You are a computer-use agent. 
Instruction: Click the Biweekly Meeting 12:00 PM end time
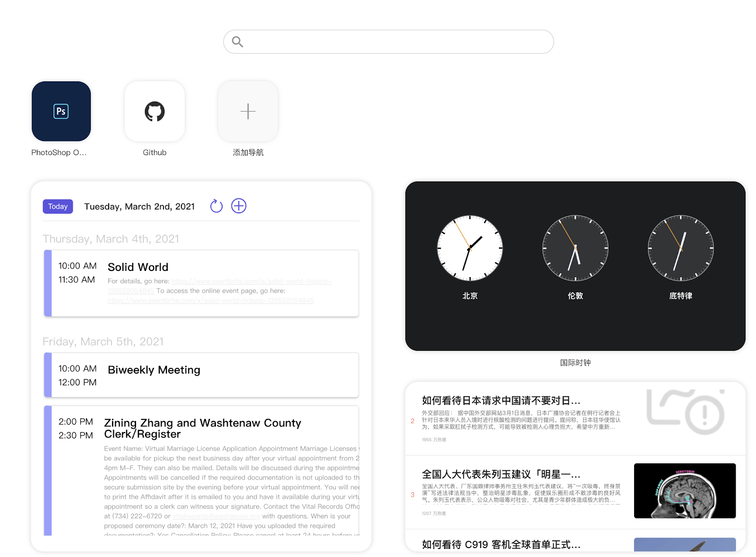point(77,382)
